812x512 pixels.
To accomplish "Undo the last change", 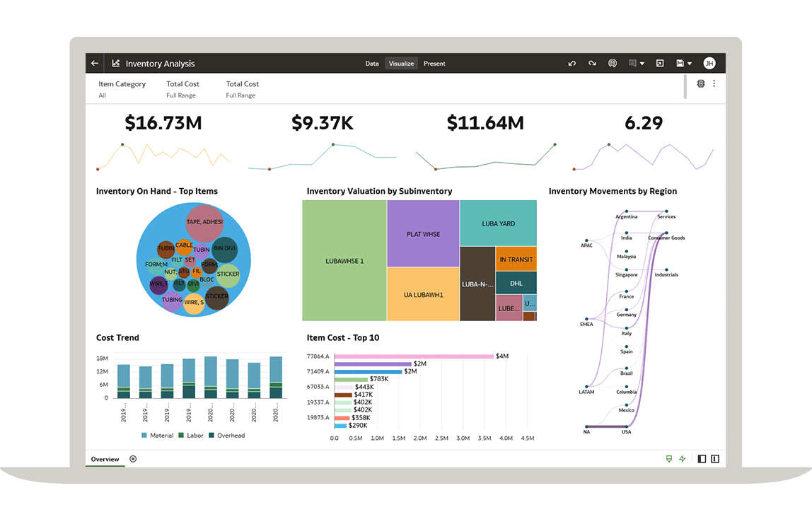I will [572, 64].
